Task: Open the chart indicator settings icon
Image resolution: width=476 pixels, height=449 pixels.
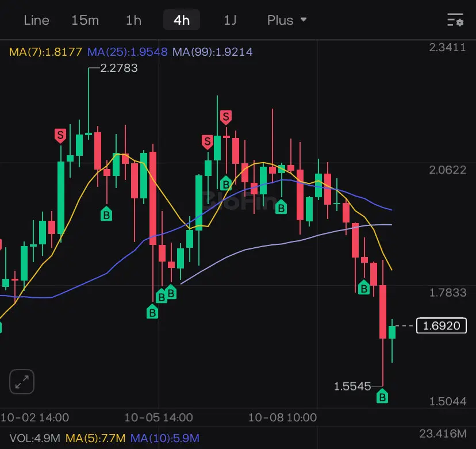Action: (455, 20)
